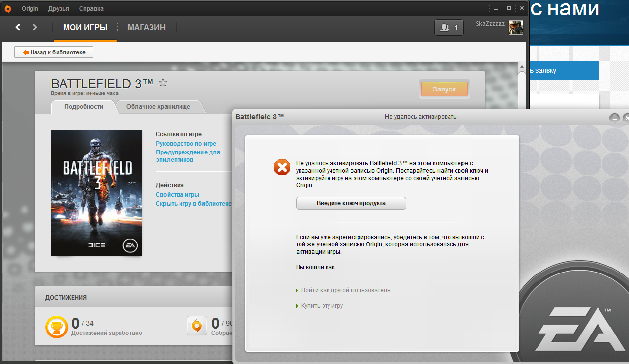Open Руководство по игре link
Viewport: 629px width, 364px height.
coord(186,144)
